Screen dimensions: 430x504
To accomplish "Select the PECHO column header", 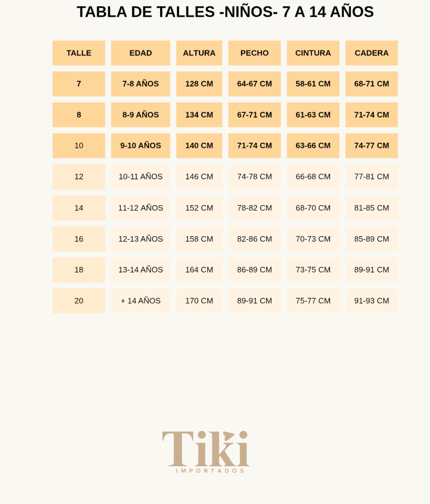I will point(255,53).
